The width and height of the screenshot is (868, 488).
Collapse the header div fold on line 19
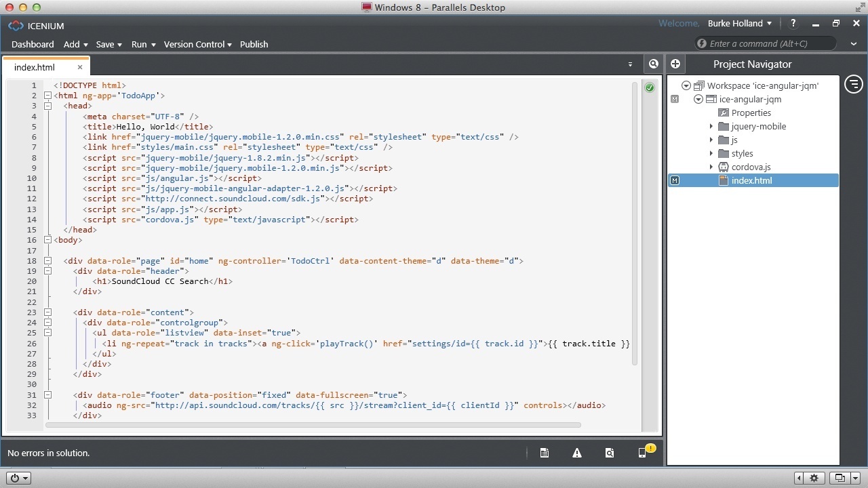click(x=48, y=271)
